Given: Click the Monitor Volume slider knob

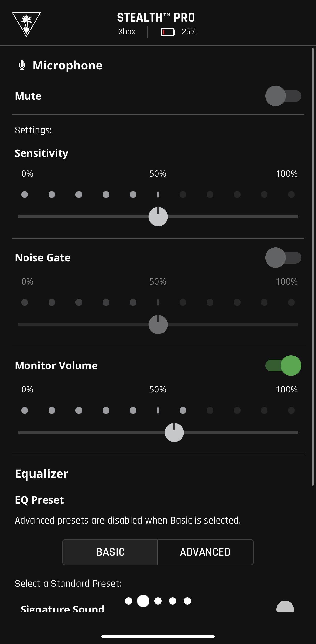Looking at the screenshot, I should point(174,432).
